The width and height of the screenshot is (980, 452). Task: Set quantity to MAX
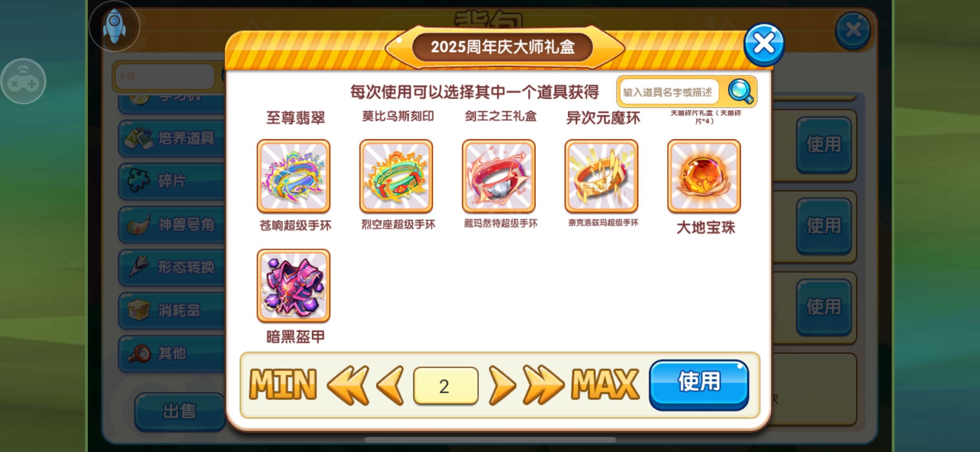point(605,385)
